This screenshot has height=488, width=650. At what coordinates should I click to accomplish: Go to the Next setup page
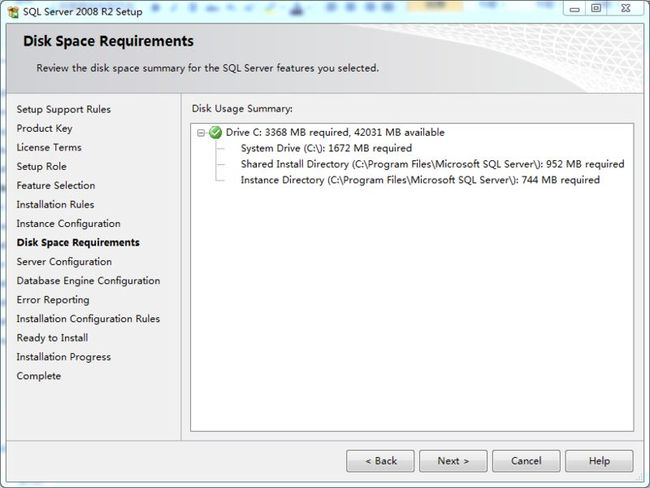(x=453, y=461)
